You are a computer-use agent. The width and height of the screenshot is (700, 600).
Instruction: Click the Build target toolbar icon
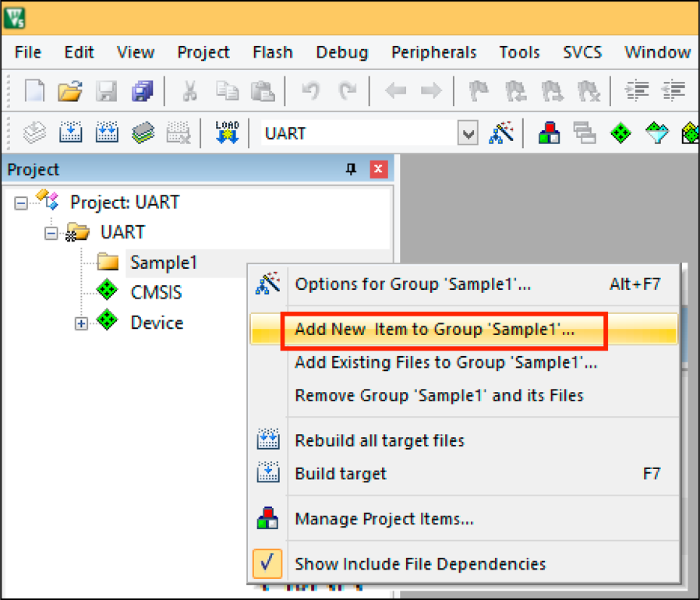71,133
